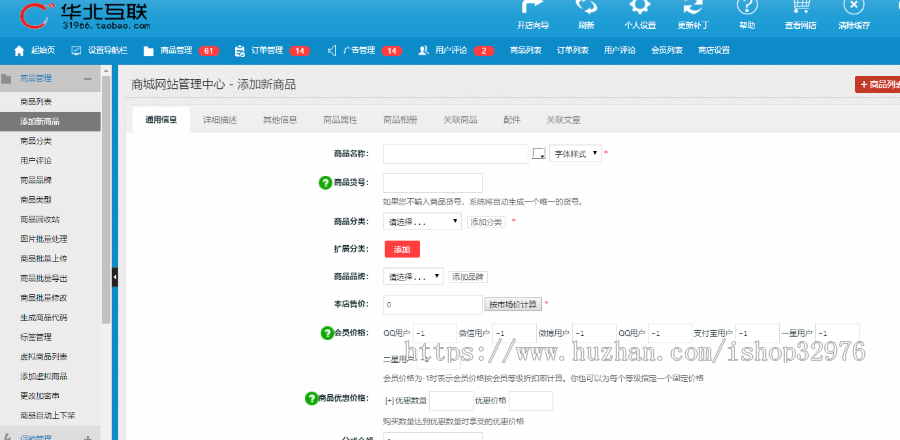
Task: Open the 商品分类 请选择 dropdown
Action: 422,221
